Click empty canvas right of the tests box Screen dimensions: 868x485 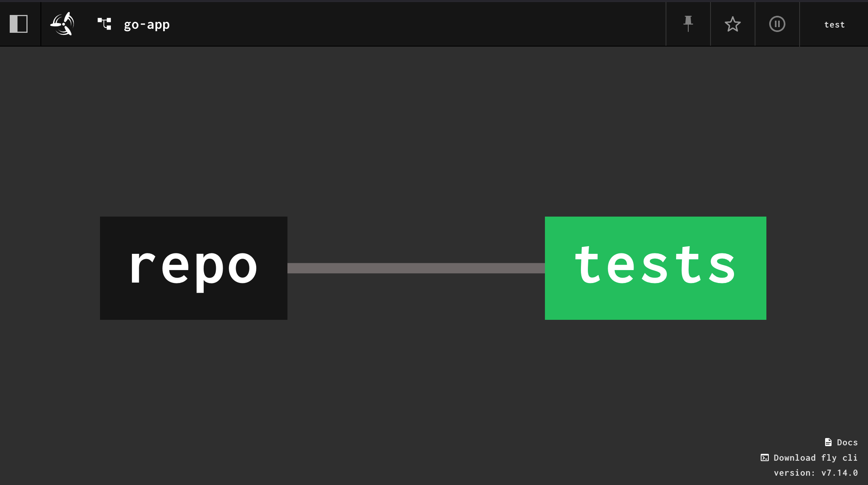click(817, 268)
